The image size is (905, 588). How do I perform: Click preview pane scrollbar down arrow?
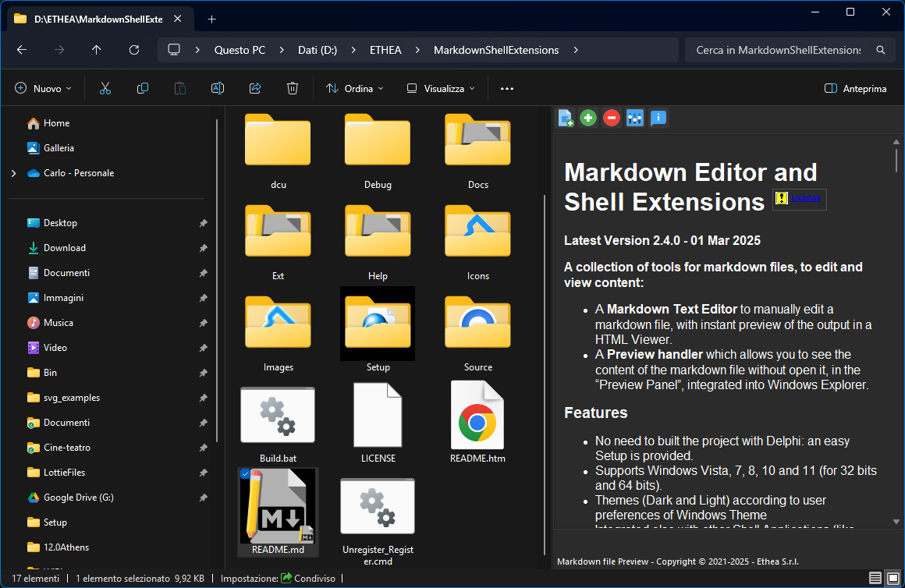[896, 522]
